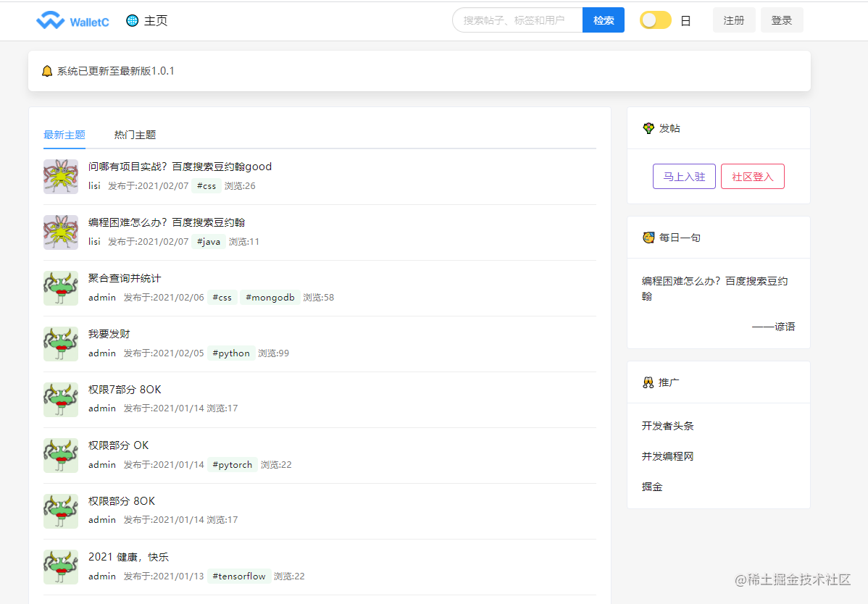
Task: Open the 主页 menu item
Action: tap(154, 20)
